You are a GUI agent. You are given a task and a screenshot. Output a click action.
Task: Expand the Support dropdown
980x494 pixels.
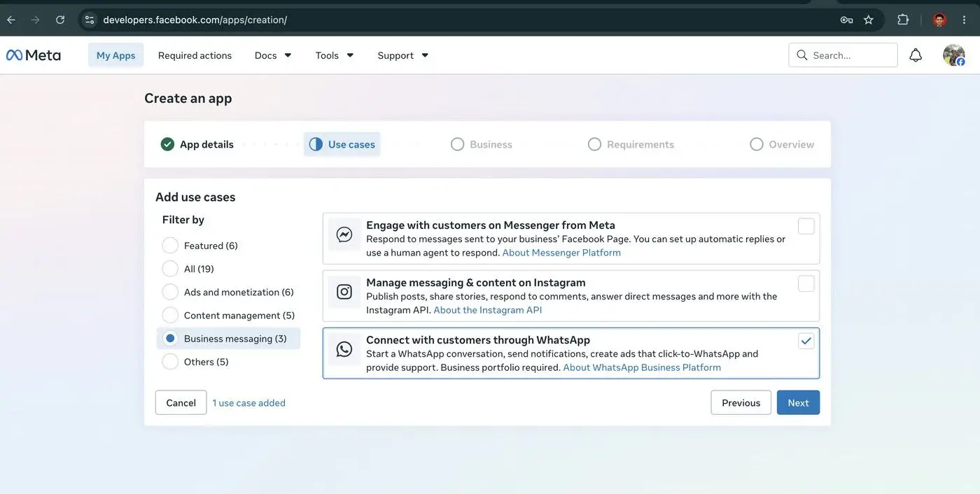pos(403,55)
